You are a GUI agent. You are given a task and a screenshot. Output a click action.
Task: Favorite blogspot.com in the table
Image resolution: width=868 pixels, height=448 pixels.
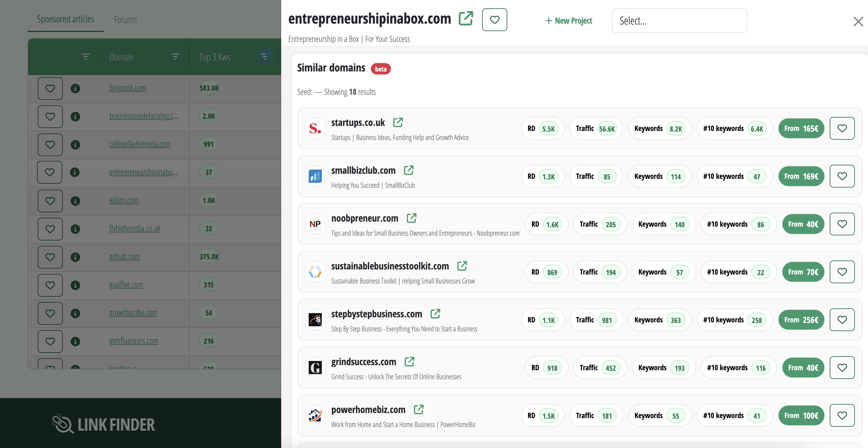[50, 89]
